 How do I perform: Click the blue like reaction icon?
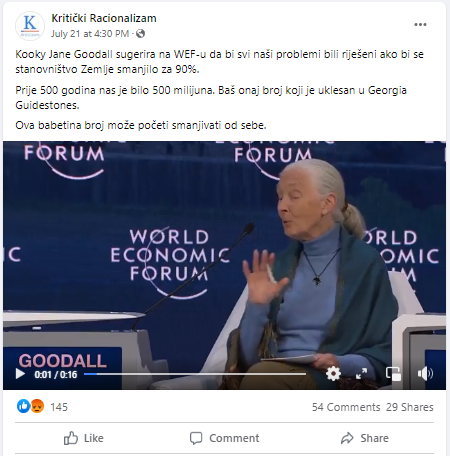coord(23,406)
